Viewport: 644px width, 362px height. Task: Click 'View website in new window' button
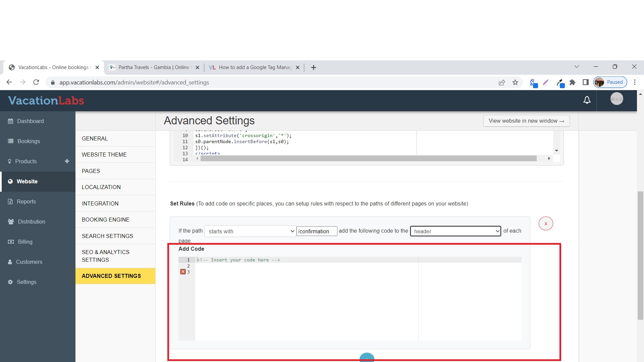(x=526, y=121)
